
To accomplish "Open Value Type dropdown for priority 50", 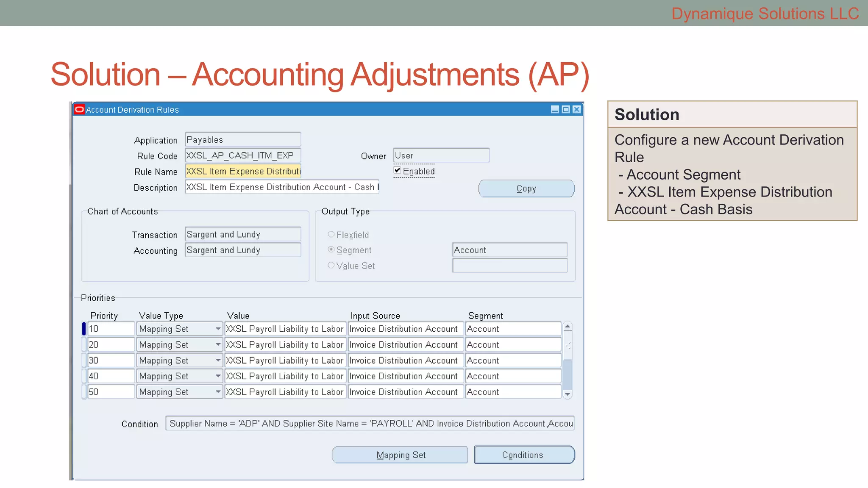I will click(x=218, y=392).
